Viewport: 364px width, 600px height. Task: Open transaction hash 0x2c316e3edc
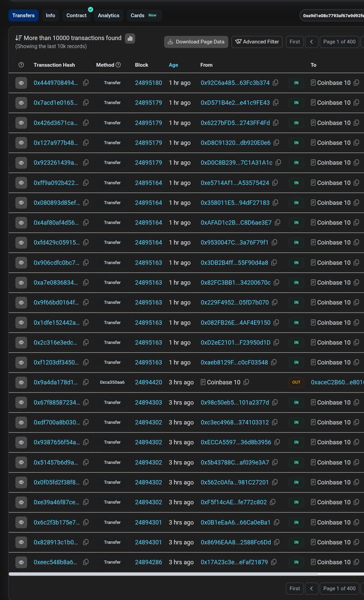pyautogui.click(x=56, y=342)
